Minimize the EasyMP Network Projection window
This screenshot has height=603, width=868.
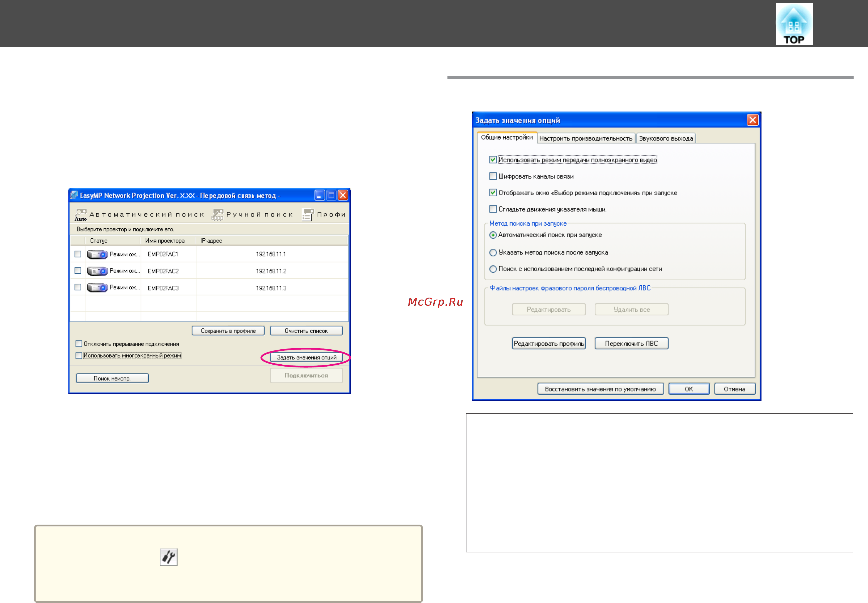319,195
